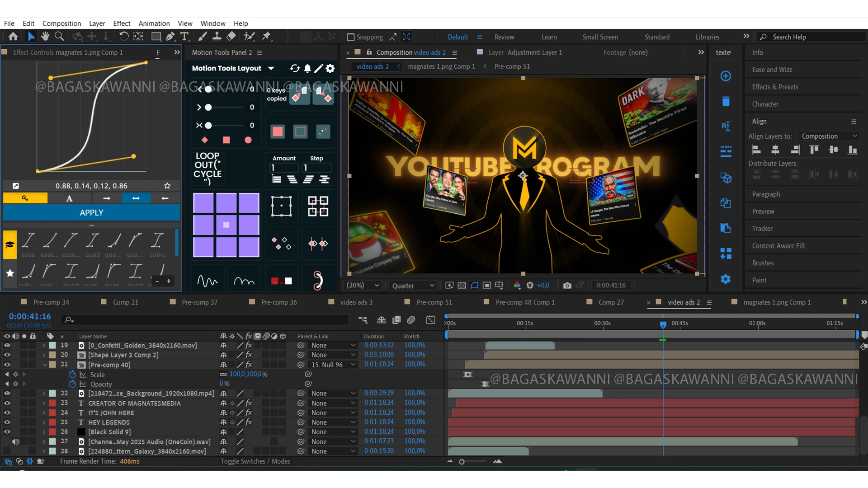The width and height of the screenshot is (868, 488).
Task: Open Content-Aware Fill panel
Action: [x=778, y=246]
